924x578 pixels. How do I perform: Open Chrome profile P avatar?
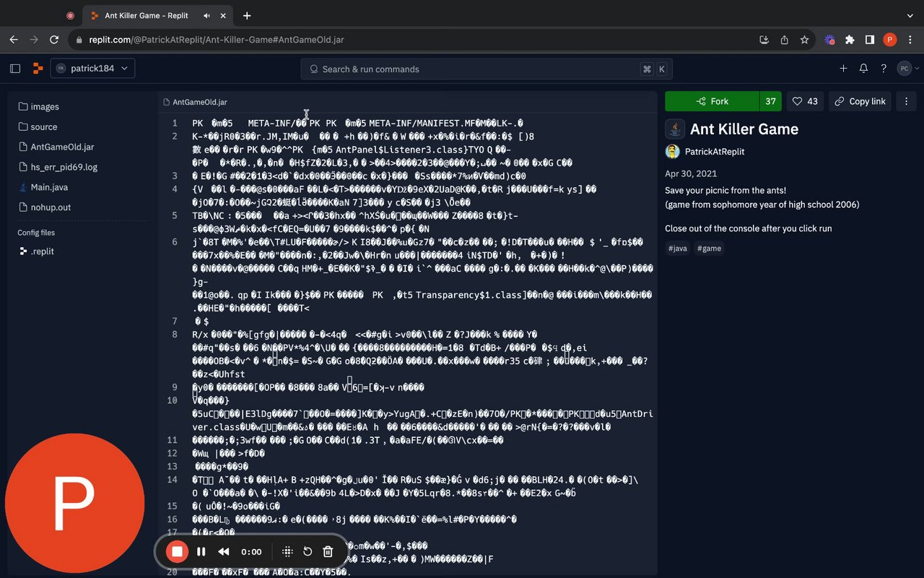tap(890, 40)
